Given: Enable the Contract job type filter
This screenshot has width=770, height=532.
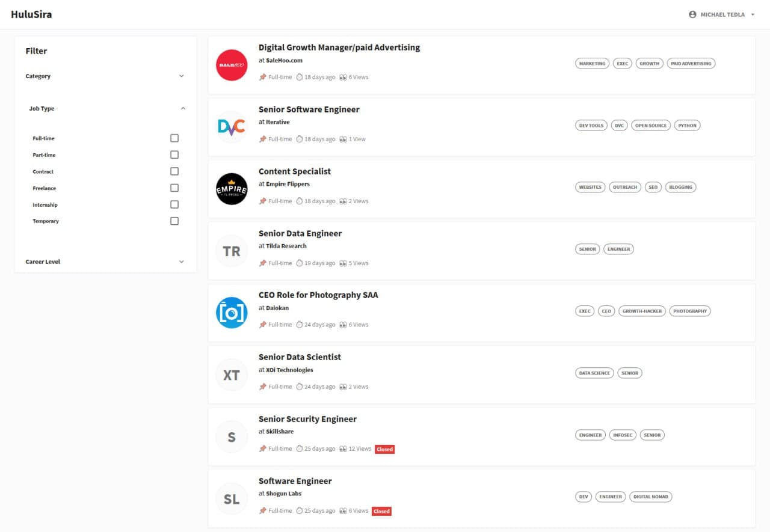Looking at the screenshot, I should tap(174, 171).
